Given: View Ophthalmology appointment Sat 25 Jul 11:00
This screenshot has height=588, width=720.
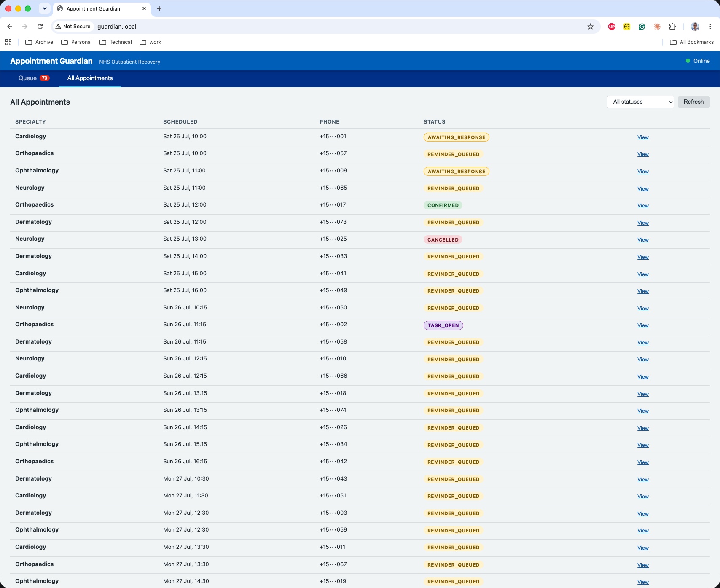Looking at the screenshot, I should point(643,172).
